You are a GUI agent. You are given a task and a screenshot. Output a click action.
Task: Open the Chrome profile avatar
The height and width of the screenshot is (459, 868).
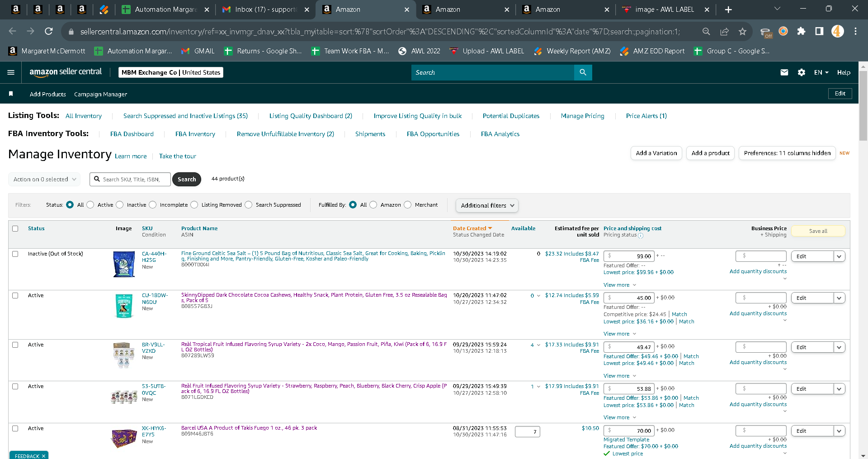[x=838, y=31]
